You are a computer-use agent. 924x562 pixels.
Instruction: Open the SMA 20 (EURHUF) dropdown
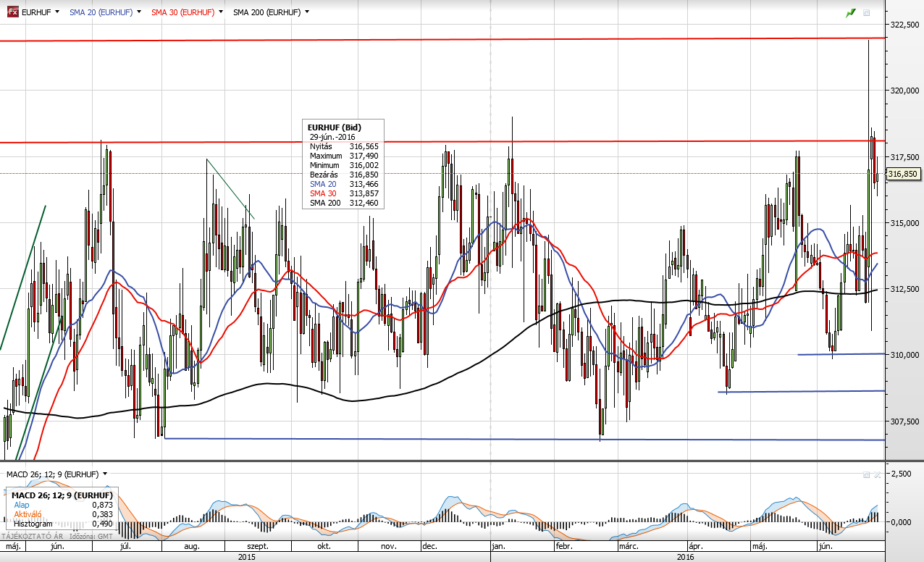coord(138,12)
